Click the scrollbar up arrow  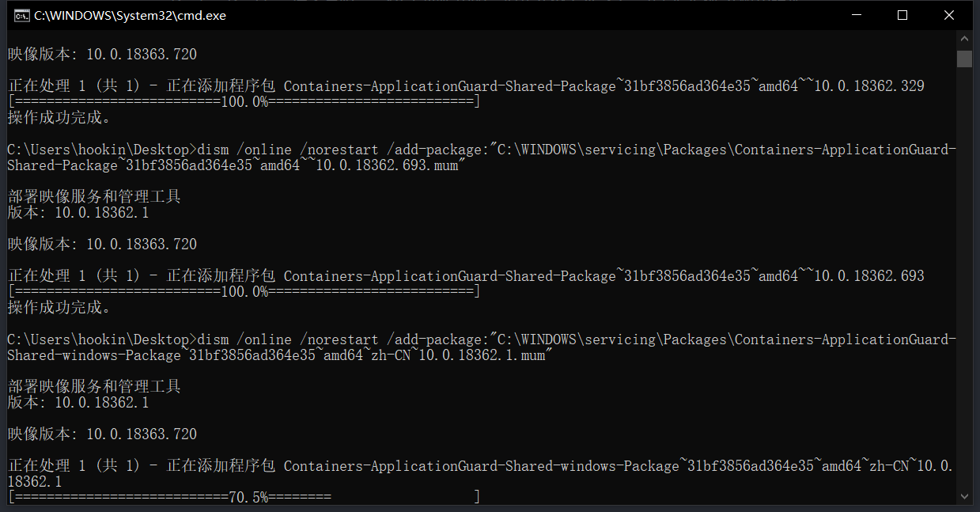(964, 38)
